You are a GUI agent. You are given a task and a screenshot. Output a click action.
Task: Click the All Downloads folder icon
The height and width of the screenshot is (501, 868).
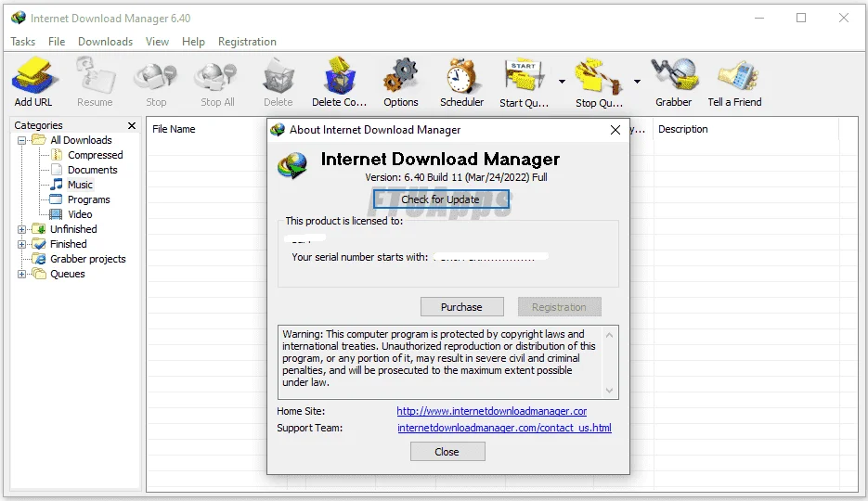pyautogui.click(x=39, y=139)
